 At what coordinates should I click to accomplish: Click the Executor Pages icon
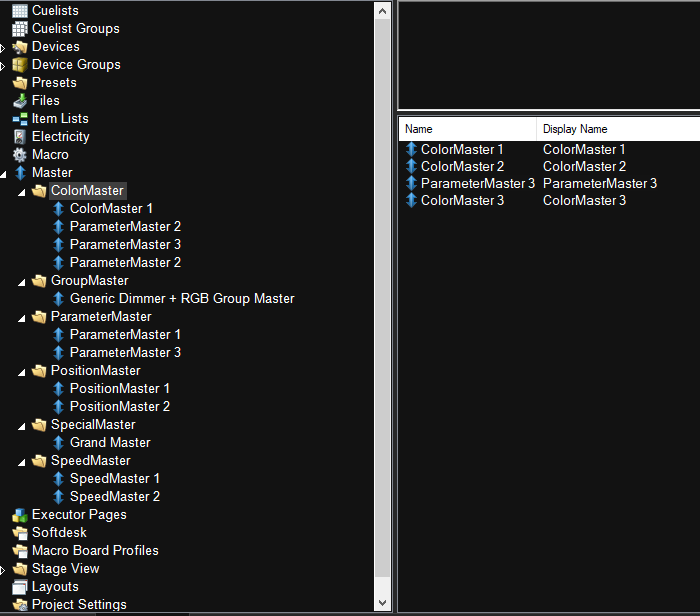coord(20,515)
